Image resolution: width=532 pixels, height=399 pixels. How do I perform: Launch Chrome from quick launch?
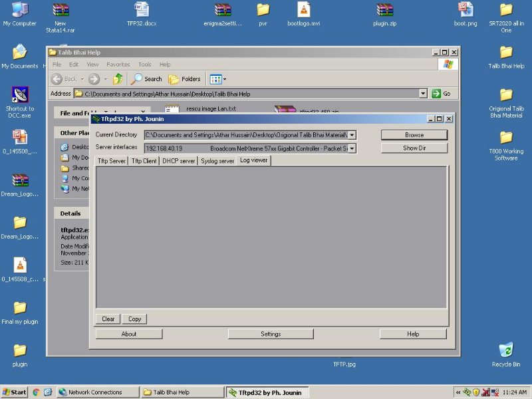click(x=37, y=392)
